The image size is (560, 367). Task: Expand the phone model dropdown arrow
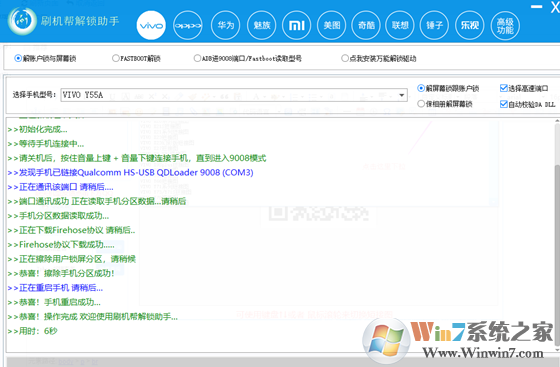point(402,95)
